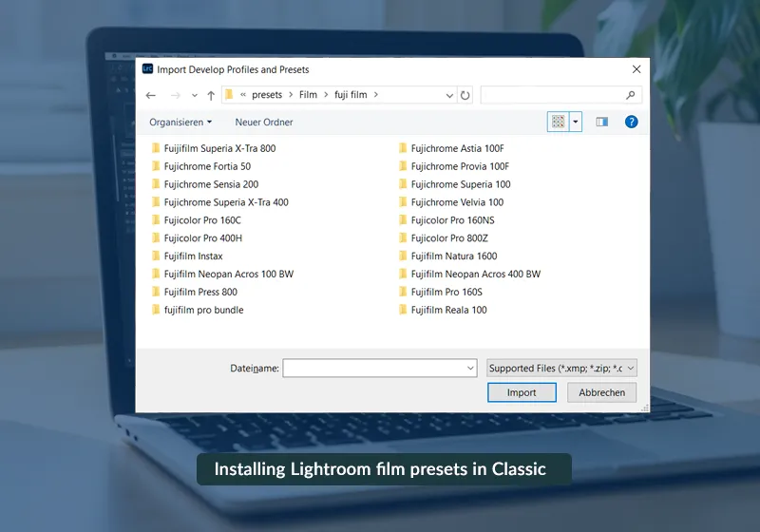Toggle the preview pane icon
The image size is (760, 532).
602,122
